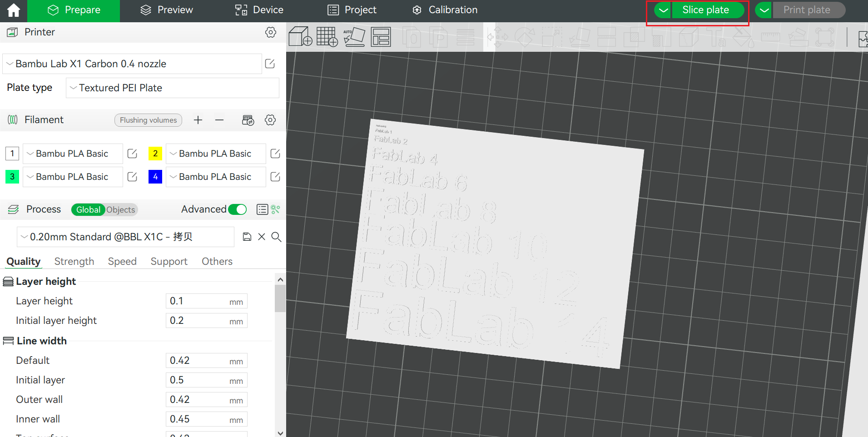The height and width of the screenshot is (437, 868).
Task: Open the Project tab
Action: [352, 10]
